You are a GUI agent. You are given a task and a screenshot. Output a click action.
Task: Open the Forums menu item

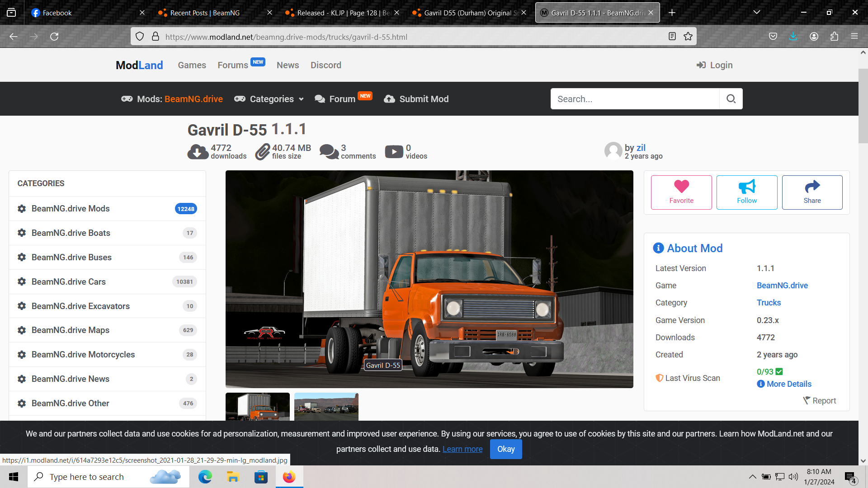(233, 65)
